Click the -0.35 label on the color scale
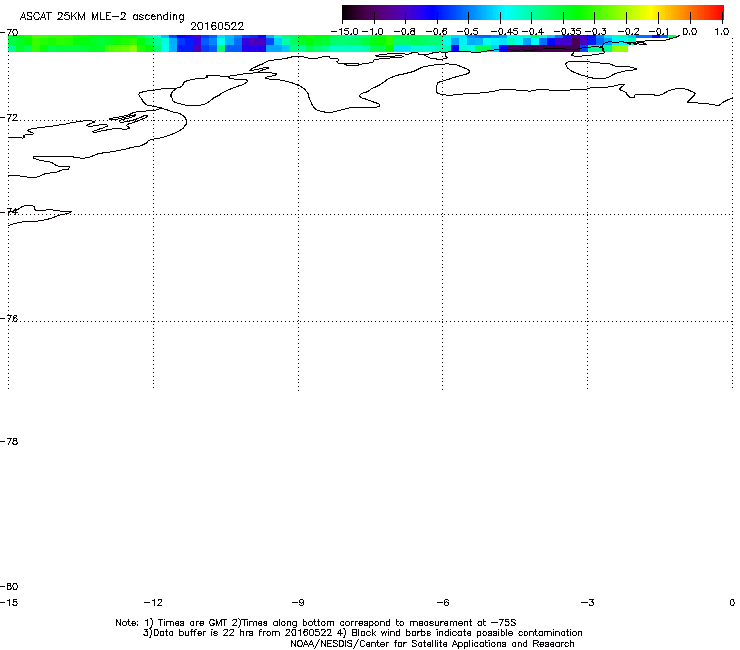This screenshot has width=740, height=650. [x=568, y=32]
